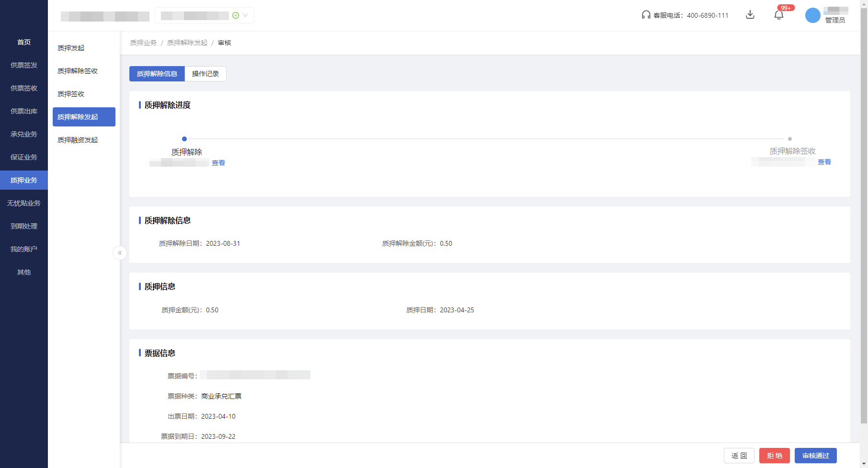Open notifications bell with 99+ badge

[x=779, y=15]
